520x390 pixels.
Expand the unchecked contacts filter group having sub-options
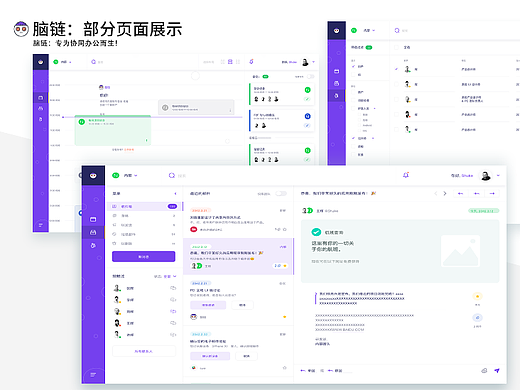coord(375,108)
